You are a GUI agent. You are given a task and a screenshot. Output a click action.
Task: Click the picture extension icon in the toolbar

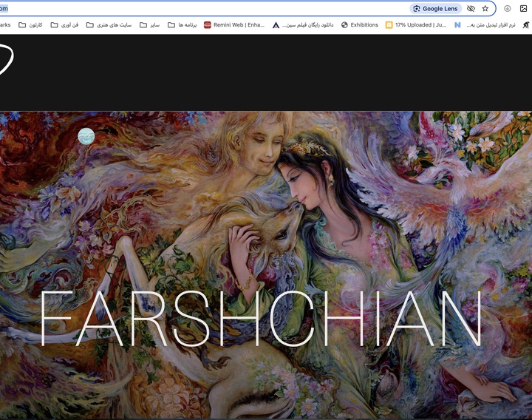[524, 8]
